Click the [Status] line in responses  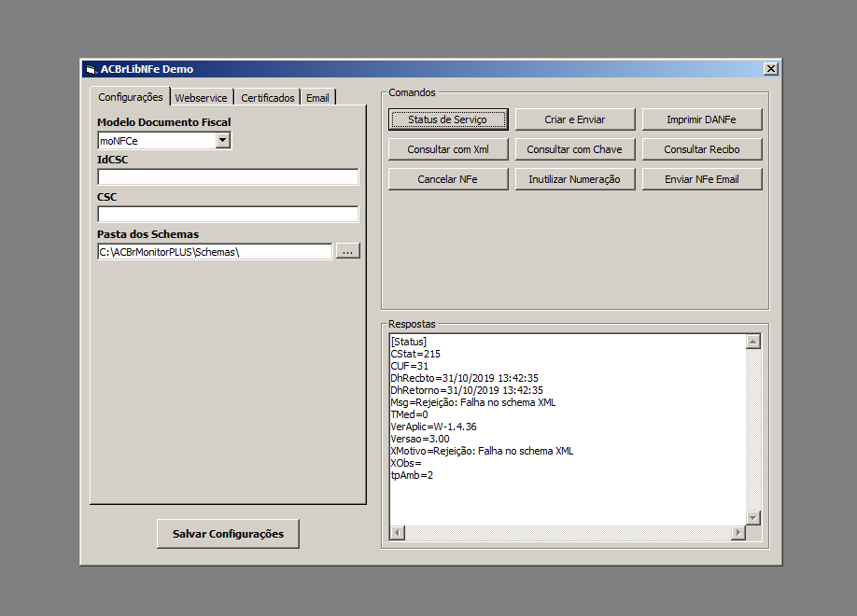click(408, 342)
